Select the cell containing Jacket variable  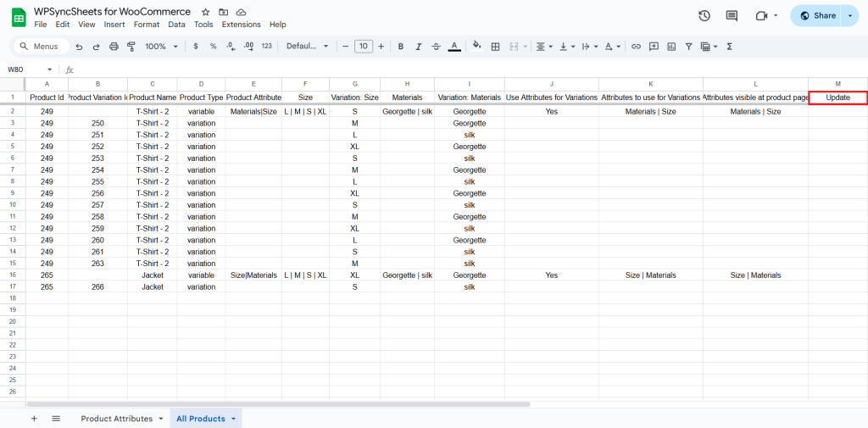(201, 275)
